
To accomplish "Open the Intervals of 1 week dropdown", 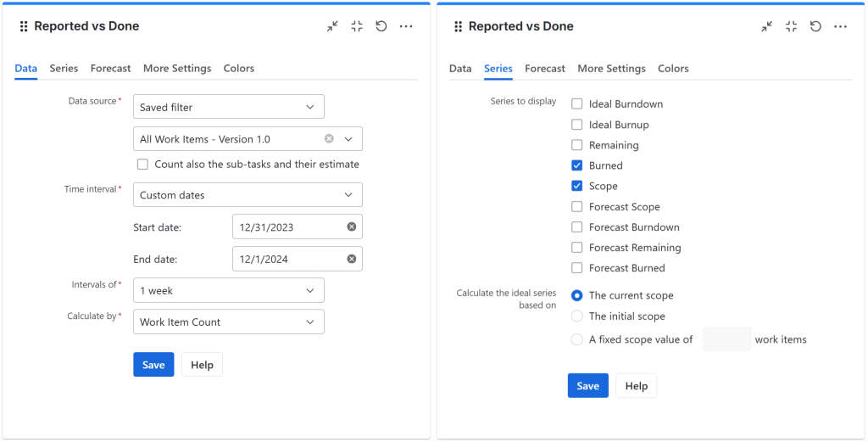I will tap(229, 291).
